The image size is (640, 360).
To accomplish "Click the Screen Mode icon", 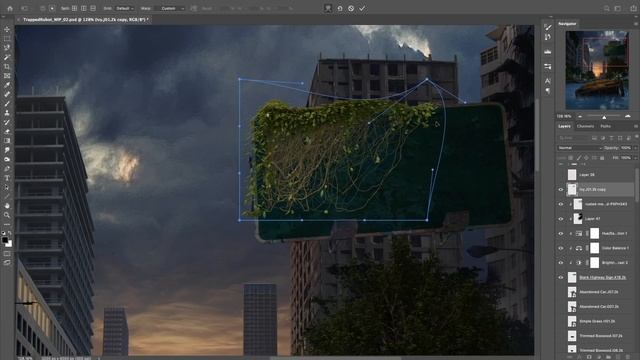I will [7, 262].
